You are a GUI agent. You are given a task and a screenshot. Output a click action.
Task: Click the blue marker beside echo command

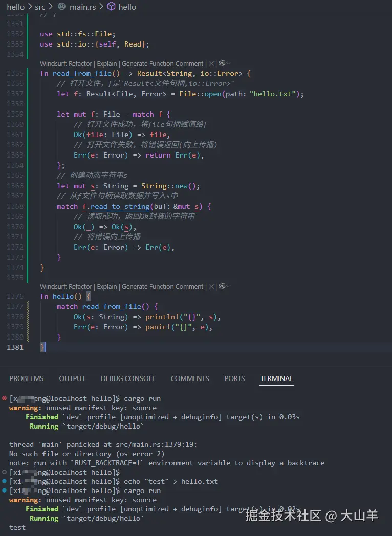[5, 481]
